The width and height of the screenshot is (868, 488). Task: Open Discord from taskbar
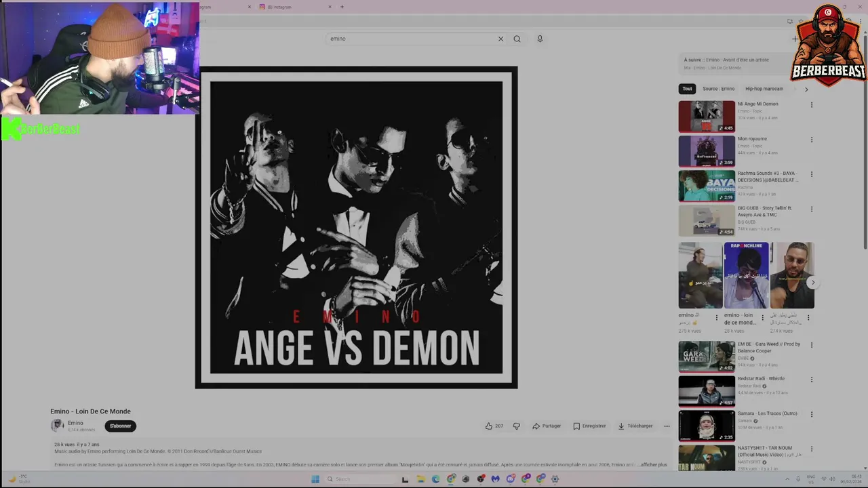(x=511, y=479)
